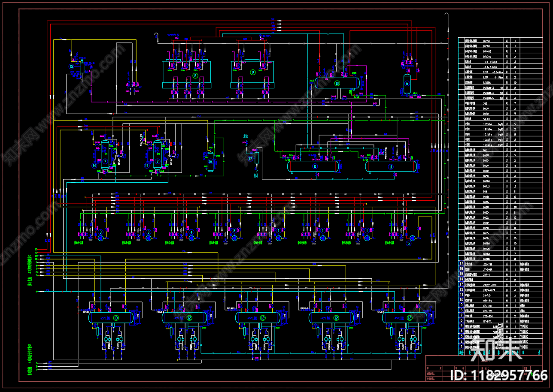This screenshot has height=392, width=553.
Task: Select equipment balloon 8 on the drawing
Action: (195, 75)
